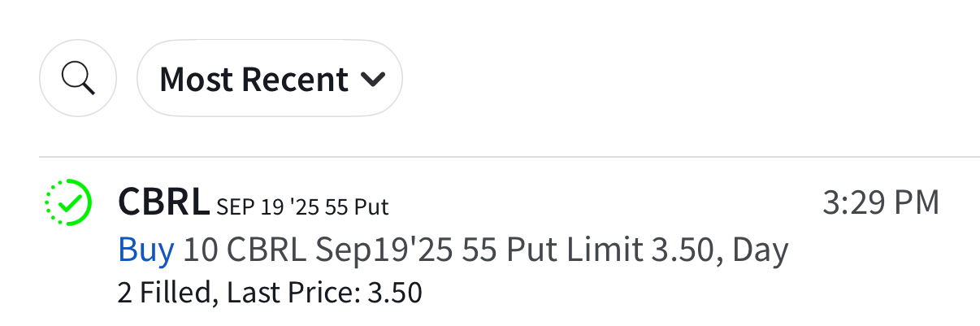Open the search magnifier icon
The image size is (980, 326).
(78, 79)
